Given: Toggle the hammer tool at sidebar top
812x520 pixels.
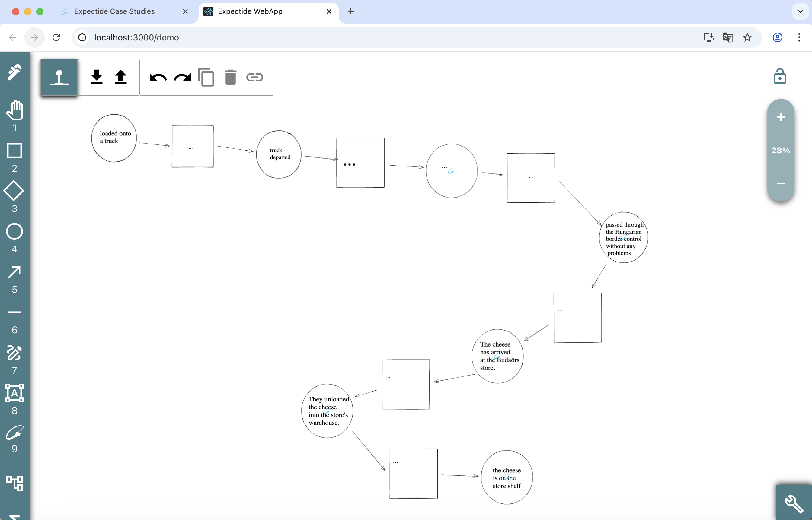Looking at the screenshot, I should pyautogui.click(x=14, y=71).
